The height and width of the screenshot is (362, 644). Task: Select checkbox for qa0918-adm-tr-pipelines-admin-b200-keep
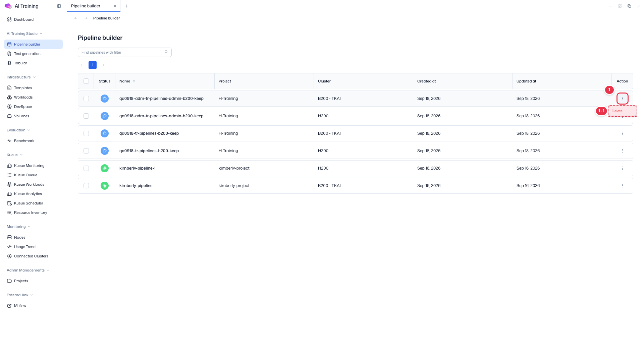[86, 99]
